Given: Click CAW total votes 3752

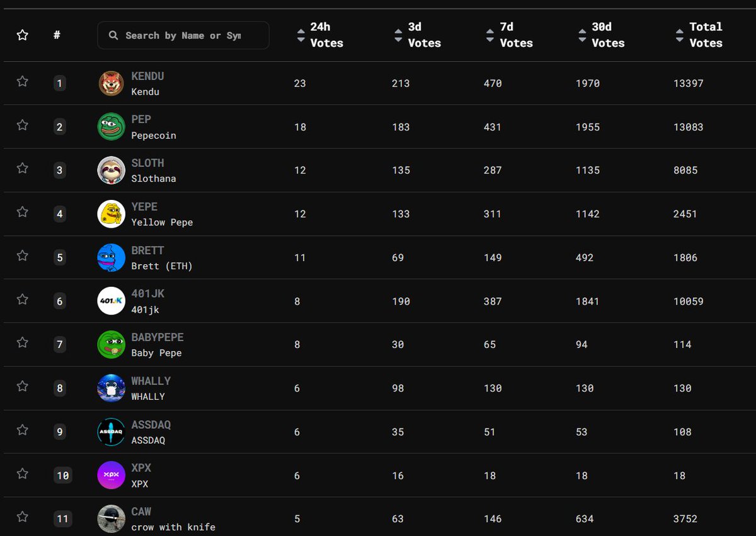Looking at the screenshot, I should pyautogui.click(x=685, y=519).
